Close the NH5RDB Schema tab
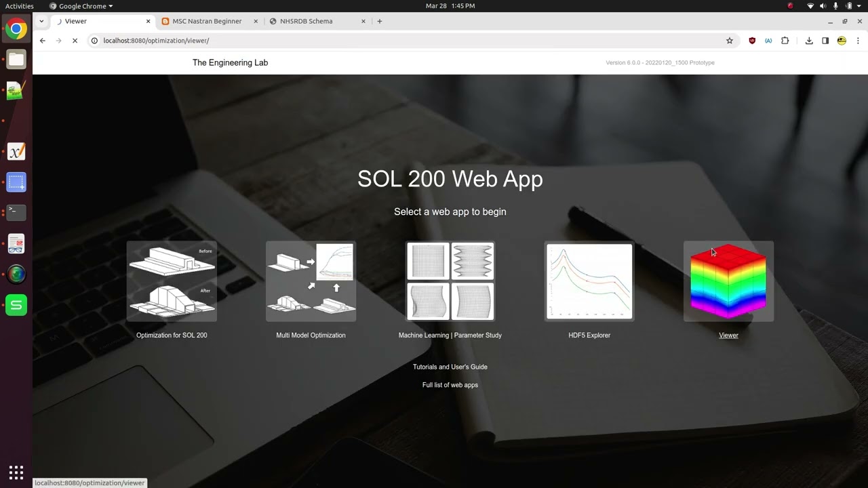This screenshot has height=488, width=868. coord(363,21)
